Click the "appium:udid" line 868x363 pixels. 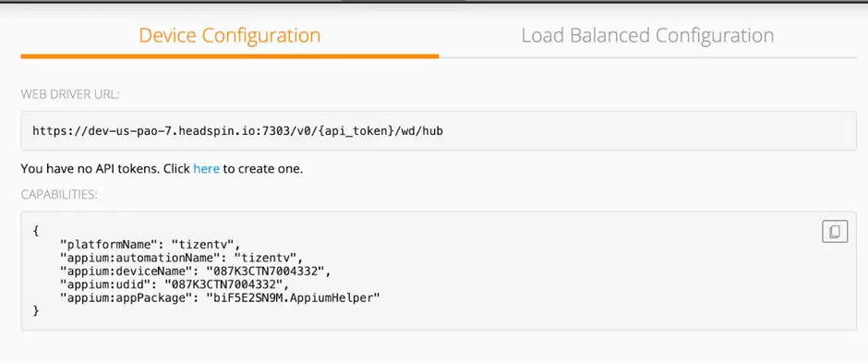point(175,284)
